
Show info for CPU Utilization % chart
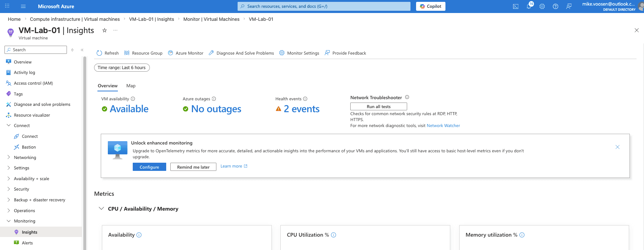tap(334, 235)
